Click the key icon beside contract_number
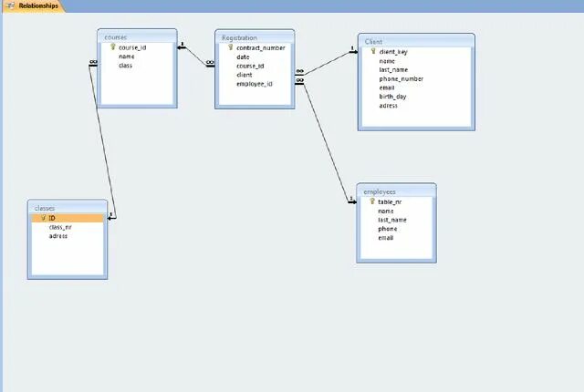Image resolution: width=584 pixels, height=392 pixels. (231, 47)
